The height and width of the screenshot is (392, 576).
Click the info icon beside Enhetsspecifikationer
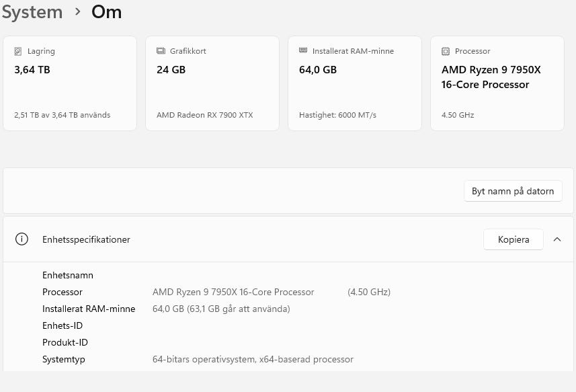22,239
